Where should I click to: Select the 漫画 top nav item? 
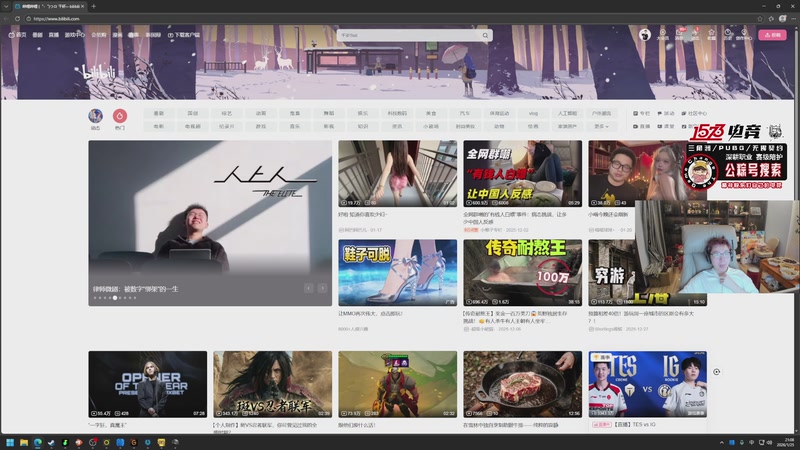pyautogui.click(x=117, y=35)
